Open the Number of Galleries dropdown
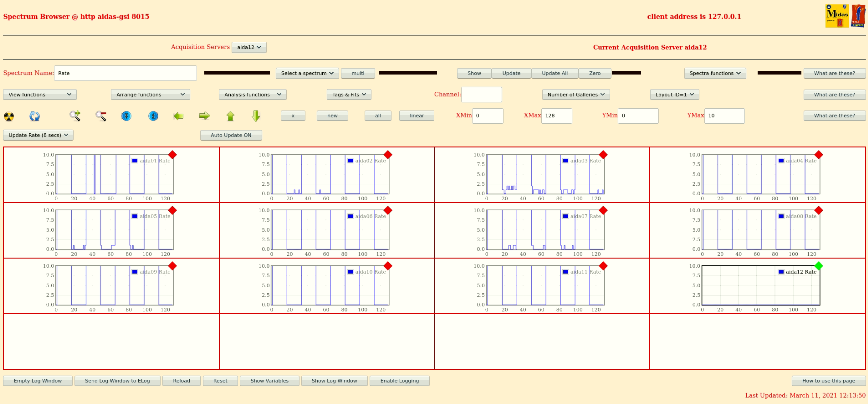The image size is (868, 404). 575,95
